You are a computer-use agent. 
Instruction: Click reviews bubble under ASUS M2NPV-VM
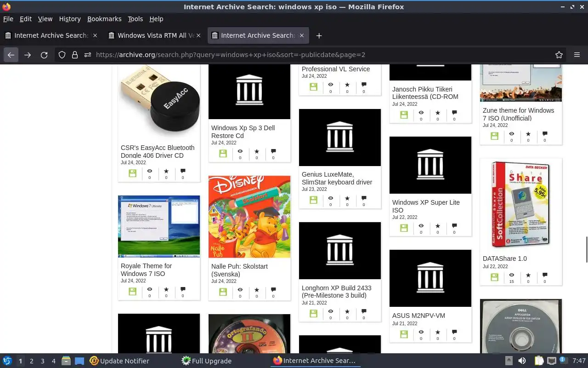(454, 332)
